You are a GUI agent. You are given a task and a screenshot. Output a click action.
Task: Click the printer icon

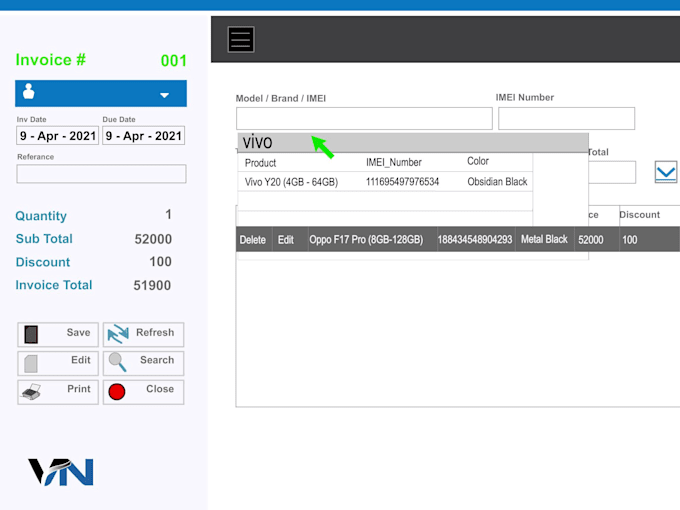(x=32, y=392)
